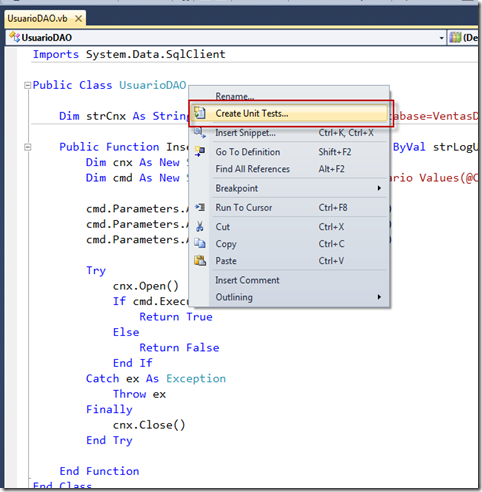This screenshot has width=482, height=492.
Task: Collapse the Public Function outlining node
Action: [28, 147]
